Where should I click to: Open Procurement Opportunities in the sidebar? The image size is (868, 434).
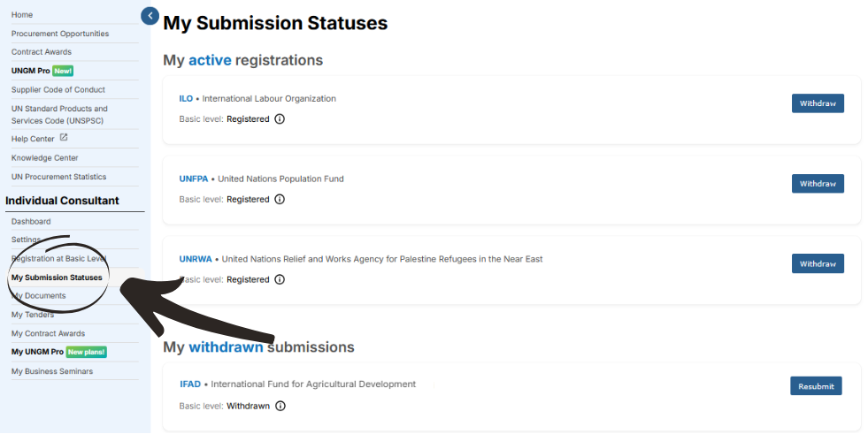[60, 34]
